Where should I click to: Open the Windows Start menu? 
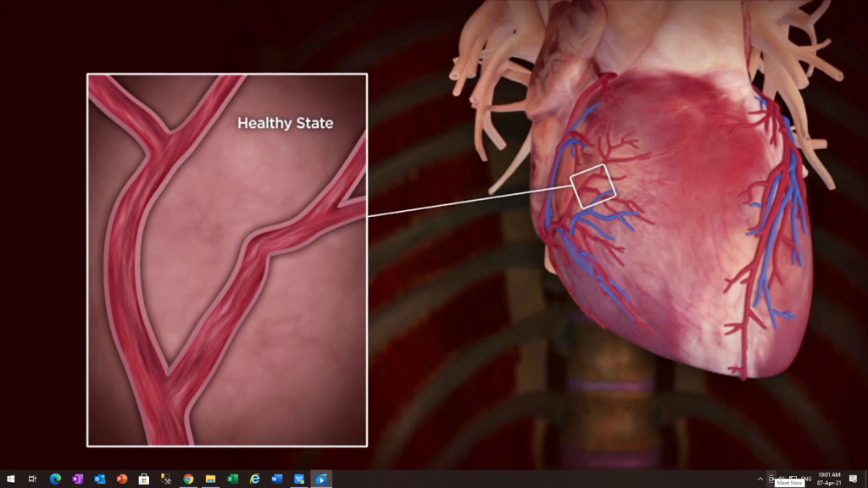click(10, 480)
